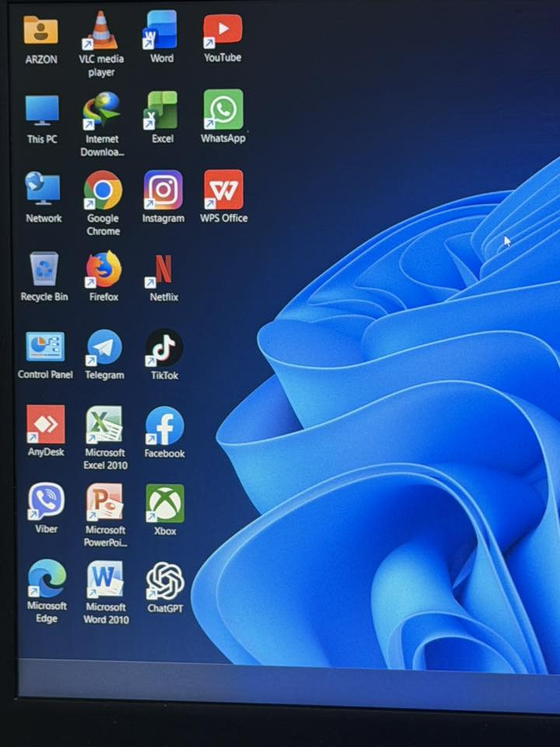Image resolution: width=560 pixels, height=747 pixels.
Task: Click the "Microsoft Word 2010" label
Action: tap(106, 613)
